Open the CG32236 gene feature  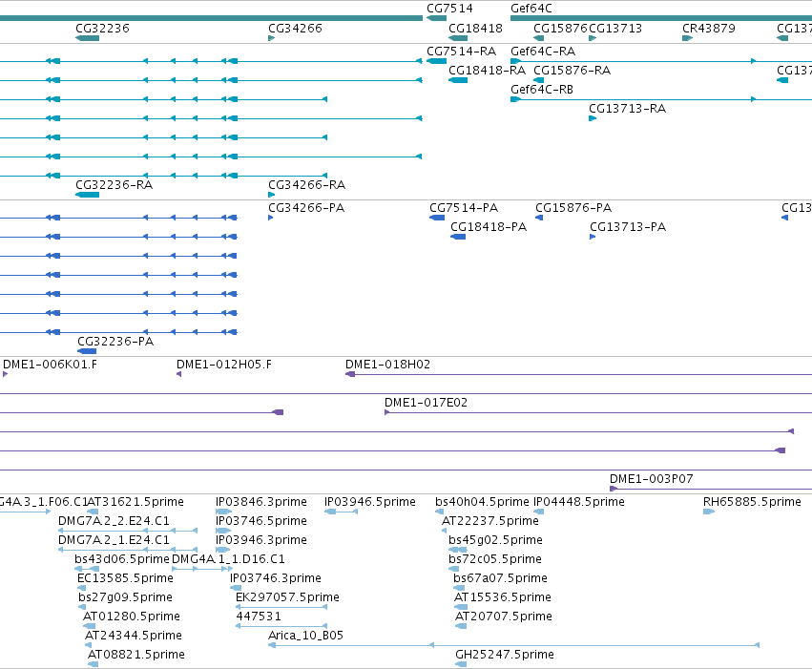pyautogui.click(x=87, y=38)
